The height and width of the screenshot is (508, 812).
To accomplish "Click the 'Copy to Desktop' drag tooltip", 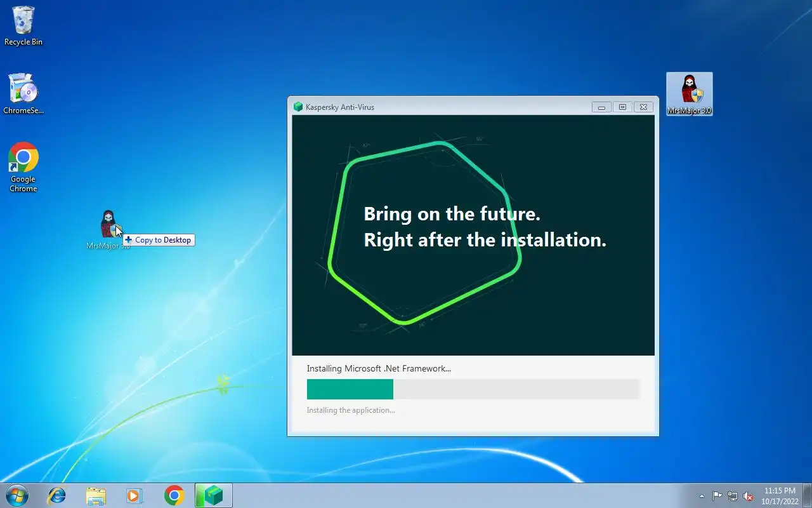I will point(159,240).
